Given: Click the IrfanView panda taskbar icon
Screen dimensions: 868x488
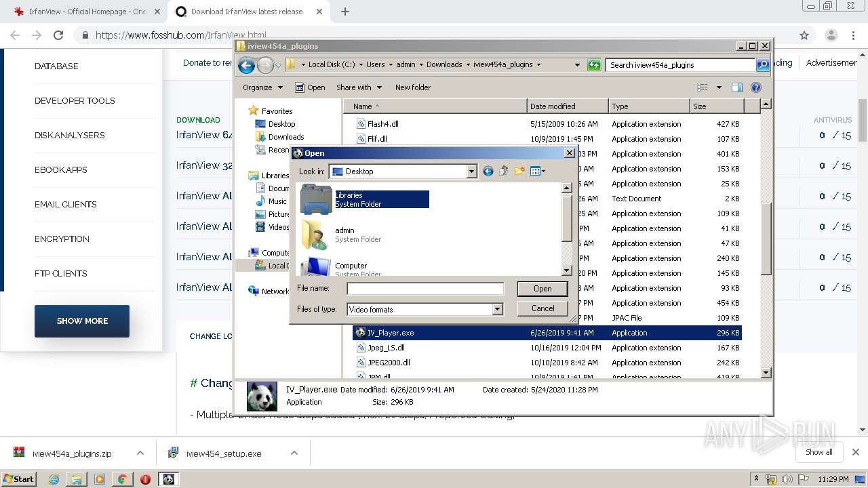Looking at the screenshot, I should [x=168, y=479].
